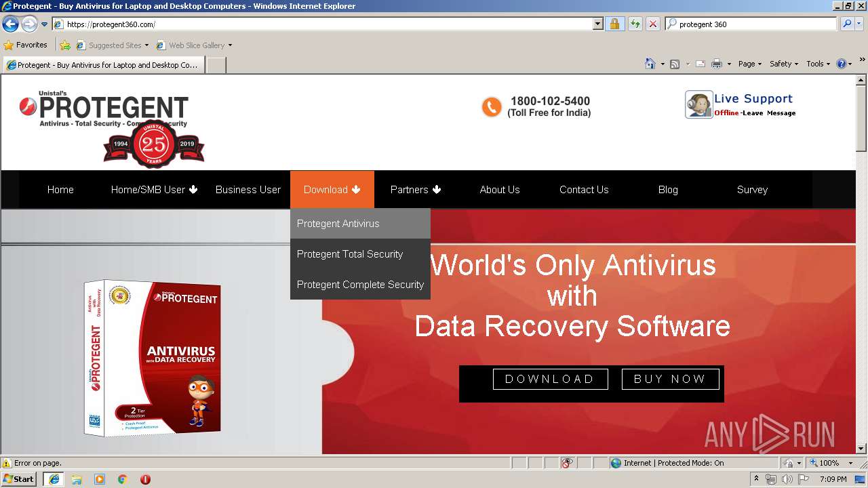The image size is (868, 488).
Task: Click the security lock icon in address bar
Action: (614, 24)
